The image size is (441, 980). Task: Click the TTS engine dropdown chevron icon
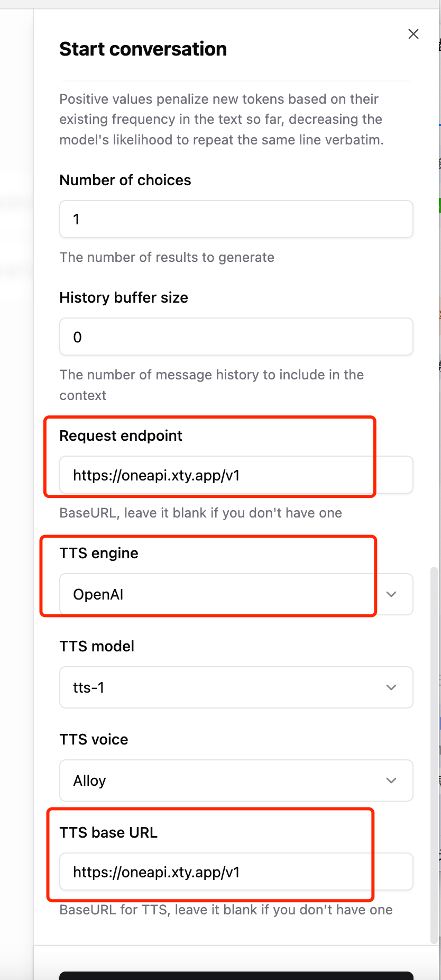pyautogui.click(x=391, y=594)
